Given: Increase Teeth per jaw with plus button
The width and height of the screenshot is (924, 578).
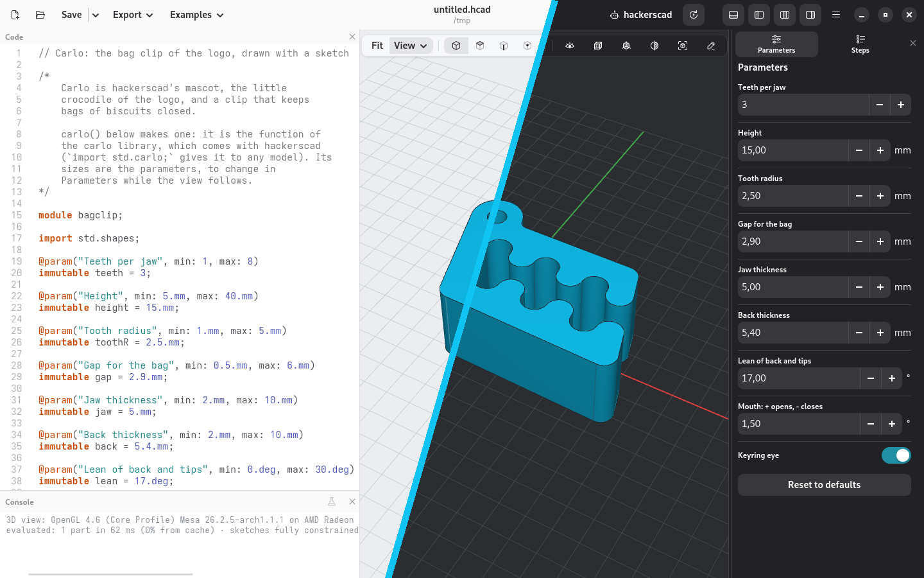Looking at the screenshot, I should 901,105.
